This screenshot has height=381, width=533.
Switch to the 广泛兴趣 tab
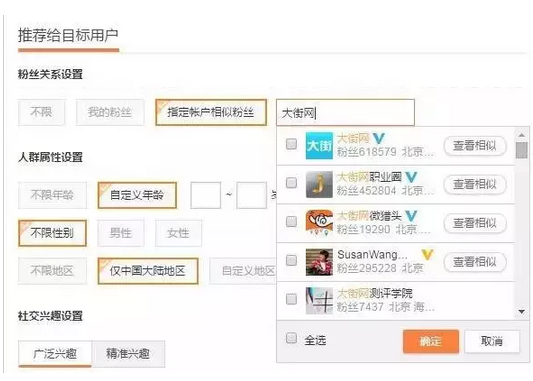point(55,354)
